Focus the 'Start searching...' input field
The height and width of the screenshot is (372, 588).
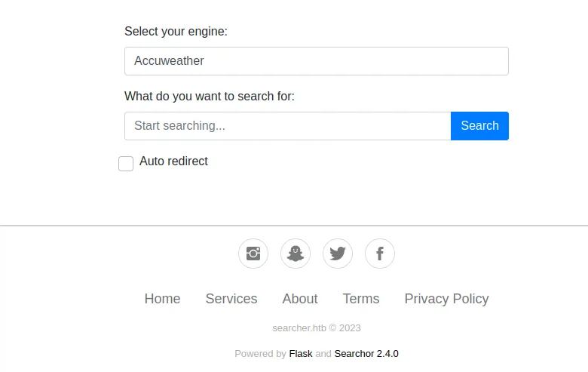[x=288, y=126]
